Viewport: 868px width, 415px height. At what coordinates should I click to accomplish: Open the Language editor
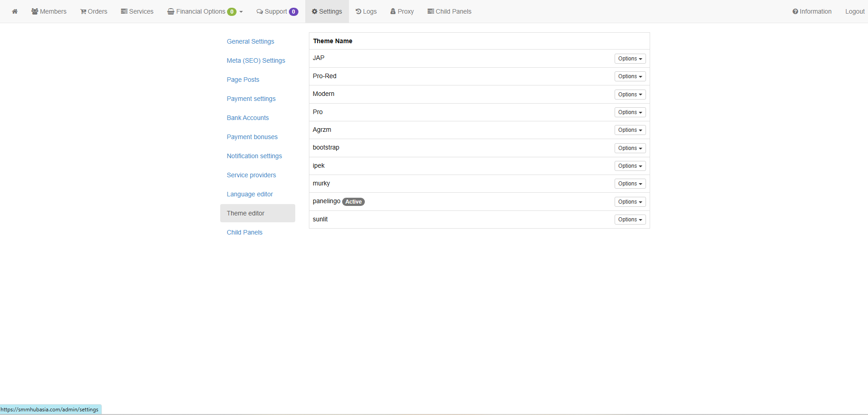(250, 194)
